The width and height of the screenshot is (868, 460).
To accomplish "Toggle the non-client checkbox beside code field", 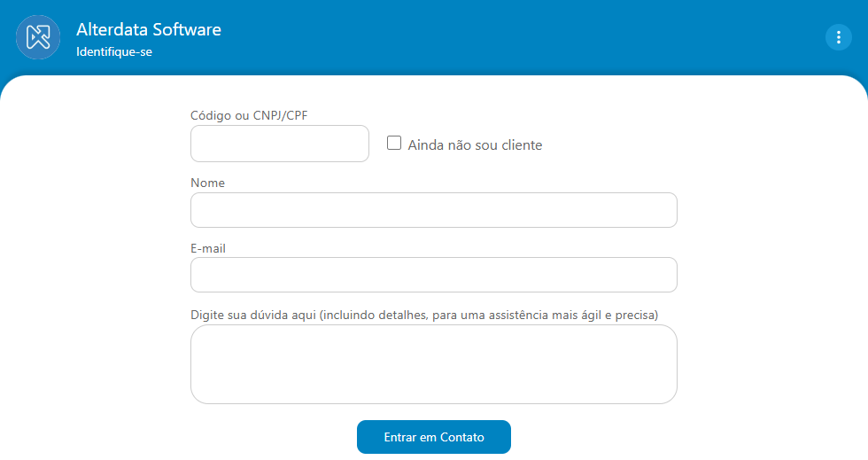I will (394, 143).
